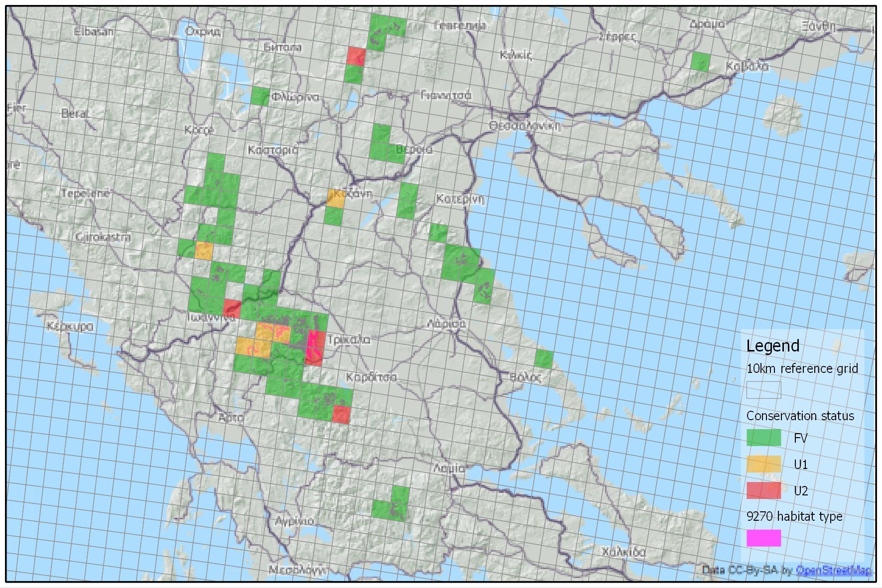This screenshot has height=588, width=882.
Task: Select the '10km reference grid' legend text
Action: 802,368
